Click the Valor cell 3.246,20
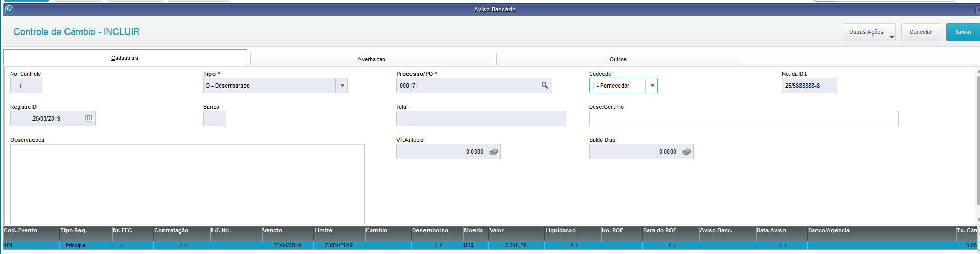The width and height of the screenshot is (980, 254). click(517, 245)
